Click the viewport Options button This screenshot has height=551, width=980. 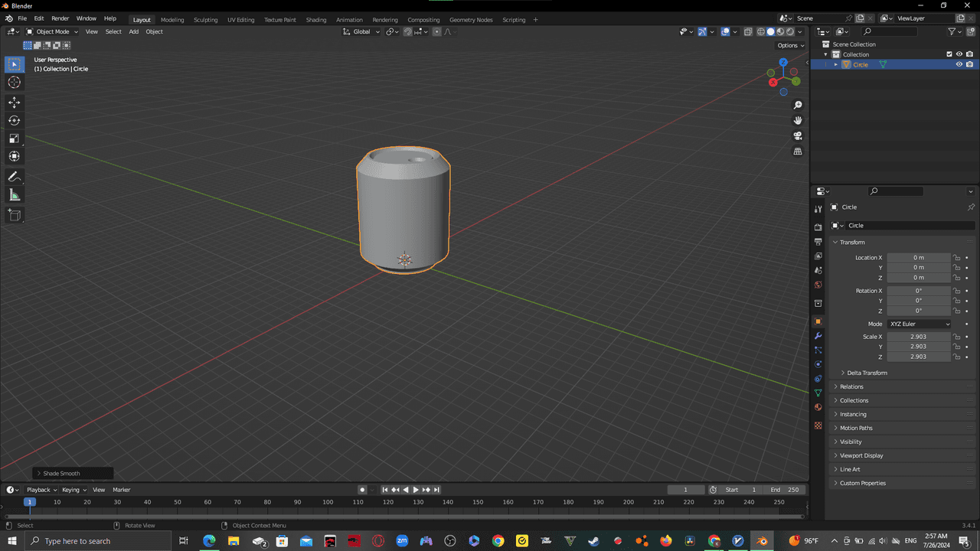791,45
